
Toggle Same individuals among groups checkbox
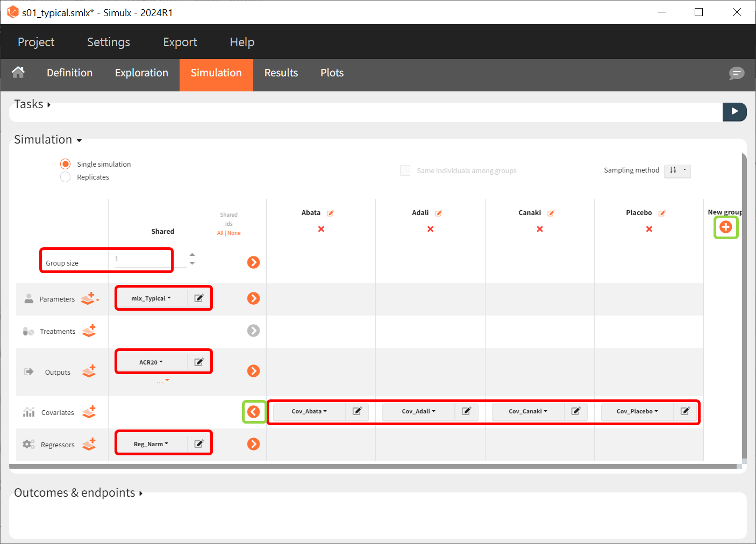pos(405,170)
